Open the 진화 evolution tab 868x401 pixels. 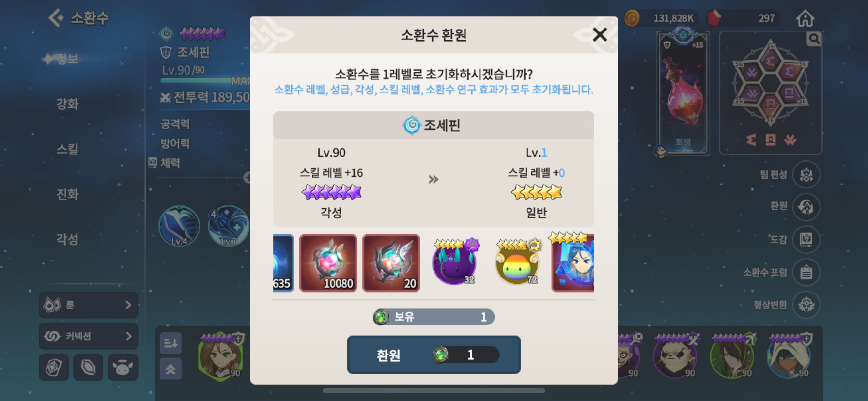[67, 194]
